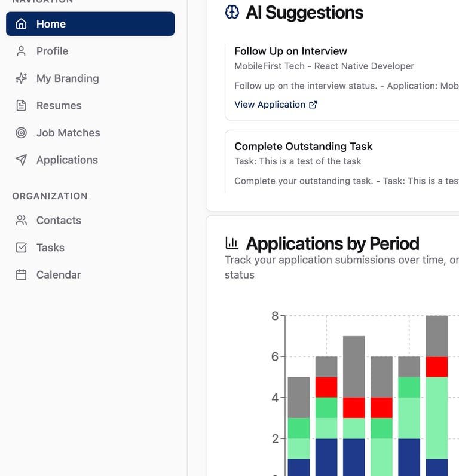Click the Profile person icon

click(22, 51)
